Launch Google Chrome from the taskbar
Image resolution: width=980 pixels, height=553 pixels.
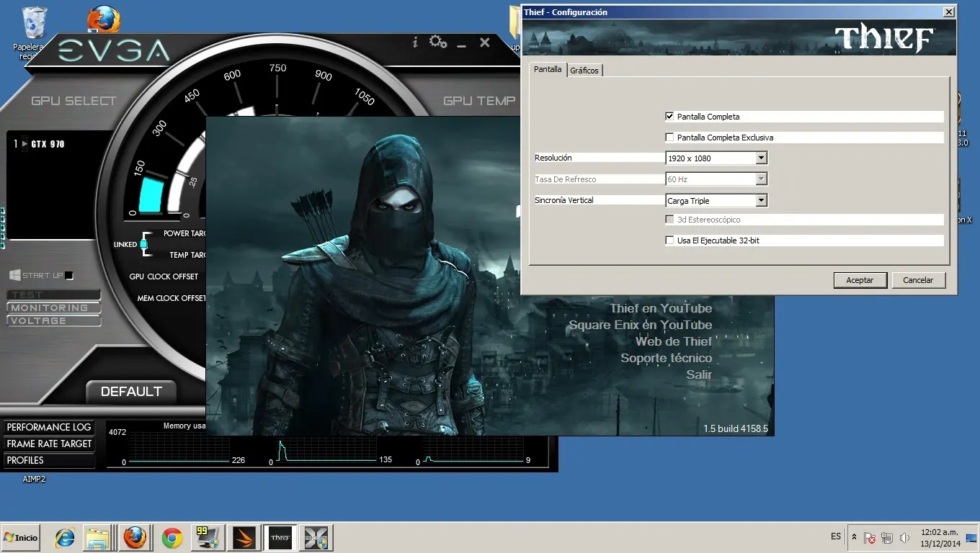click(171, 538)
